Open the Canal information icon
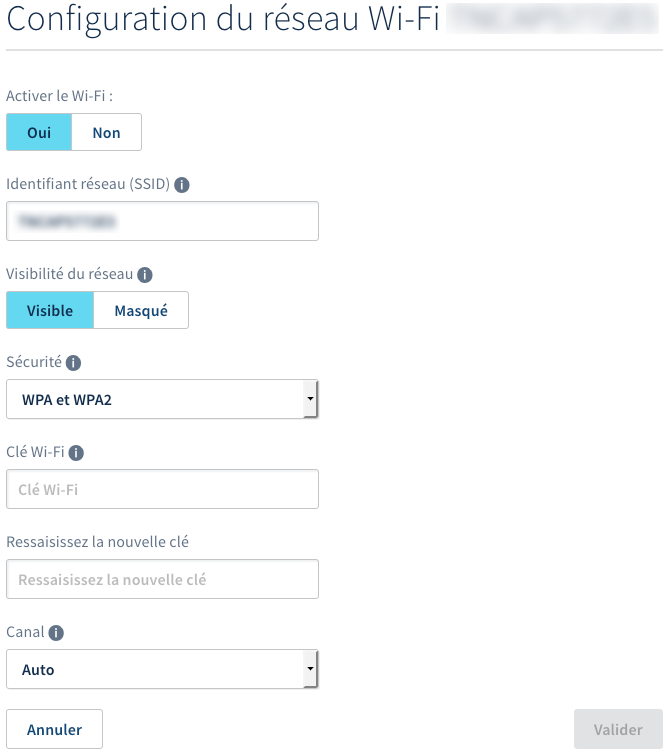667x754 pixels. (x=56, y=633)
